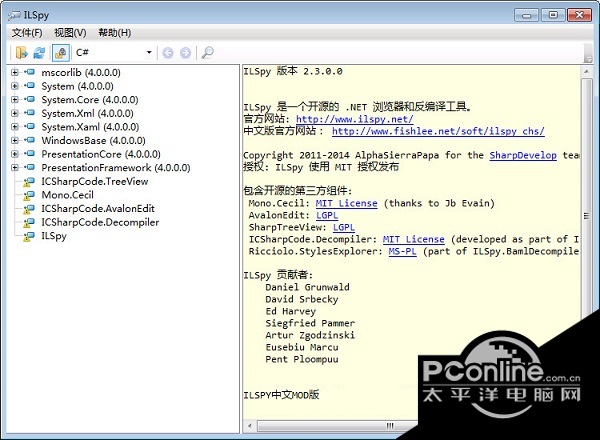Click the Open assembly toolbar icon
The image size is (600, 440).
(x=22, y=52)
